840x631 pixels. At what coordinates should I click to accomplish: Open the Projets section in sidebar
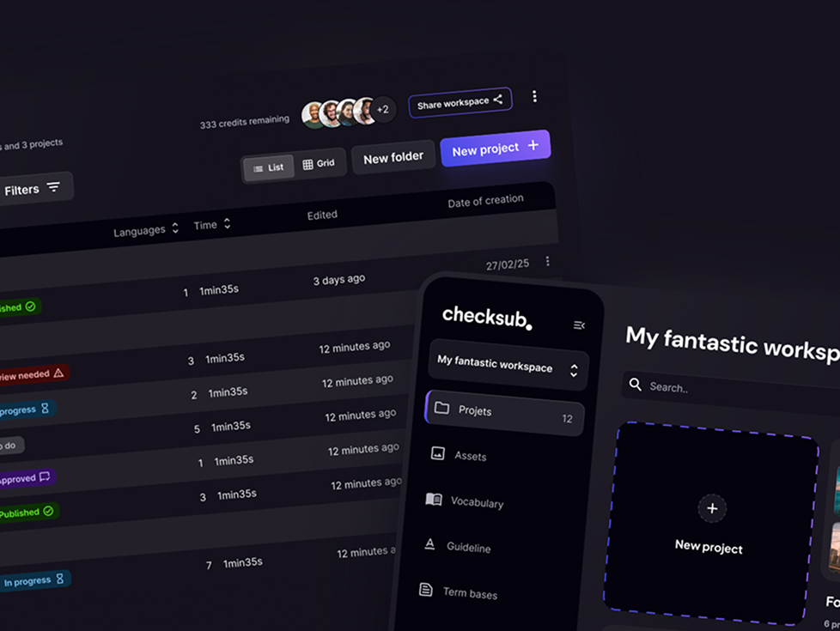(x=504, y=412)
